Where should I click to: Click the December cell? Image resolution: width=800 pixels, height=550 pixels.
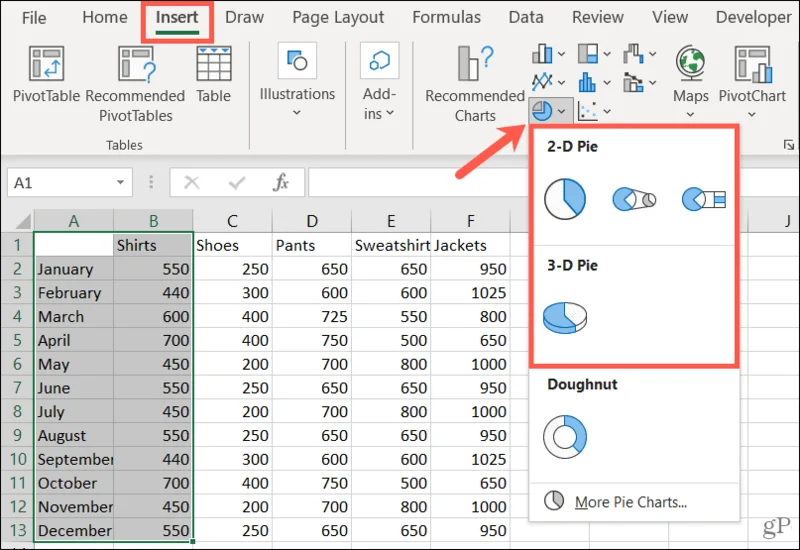[74, 530]
